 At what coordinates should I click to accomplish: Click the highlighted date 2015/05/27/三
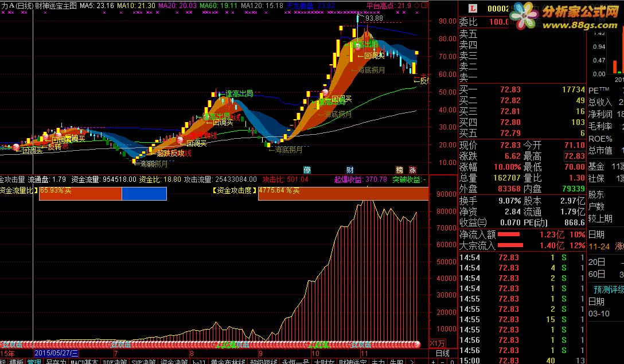(x=56, y=353)
